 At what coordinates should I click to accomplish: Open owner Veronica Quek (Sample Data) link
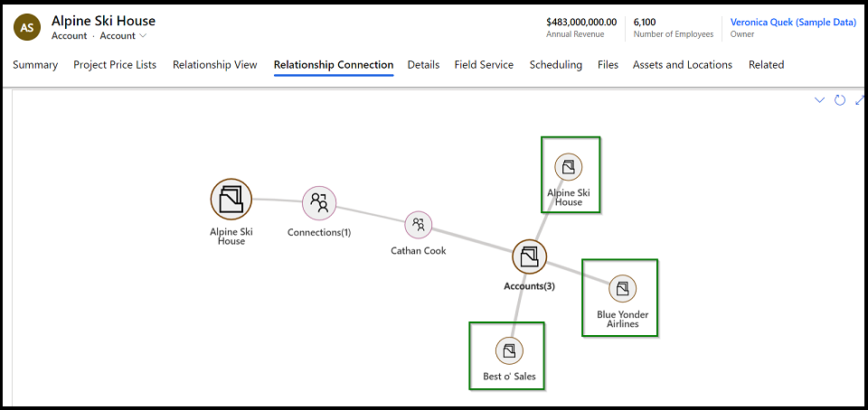click(793, 22)
